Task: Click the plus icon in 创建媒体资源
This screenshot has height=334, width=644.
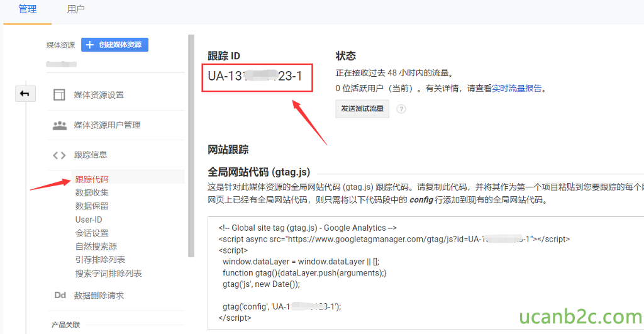Action: tap(89, 45)
